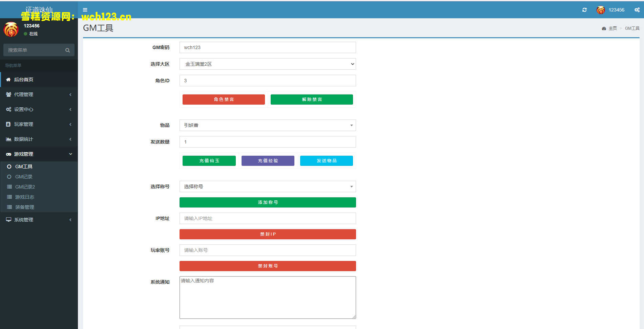Click the purple 充值经验 button
Viewport: 644px width, 329px height.
coord(268,161)
